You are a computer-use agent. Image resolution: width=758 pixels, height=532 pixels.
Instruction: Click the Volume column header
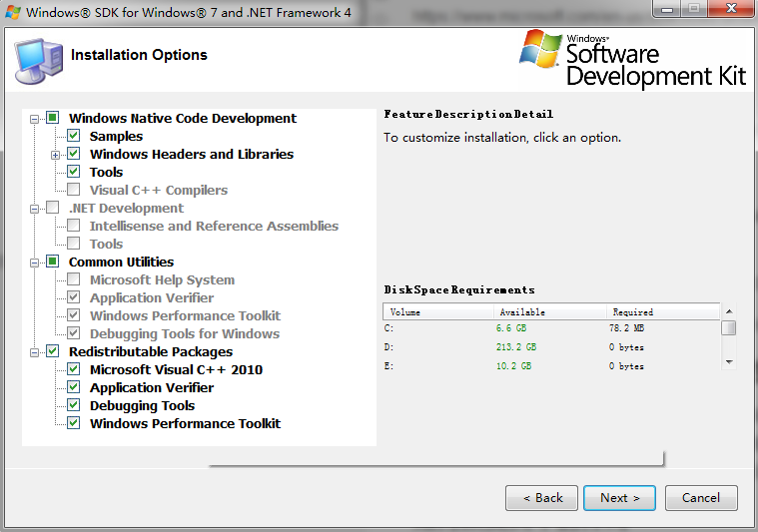point(438,312)
